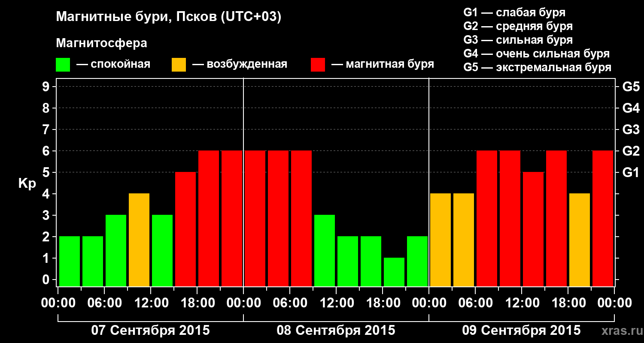This screenshot has height=343, width=644.
Task: Click the 'G2' right axis label
Action: pyautogui.click(x=631, y=151)
